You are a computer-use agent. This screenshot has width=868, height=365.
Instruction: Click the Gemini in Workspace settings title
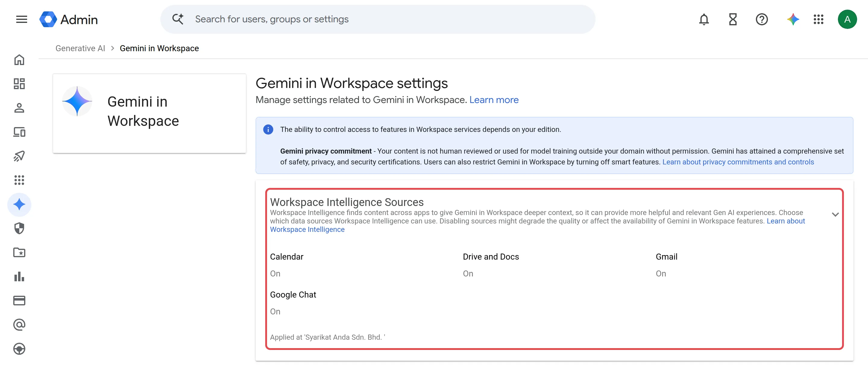351,83
